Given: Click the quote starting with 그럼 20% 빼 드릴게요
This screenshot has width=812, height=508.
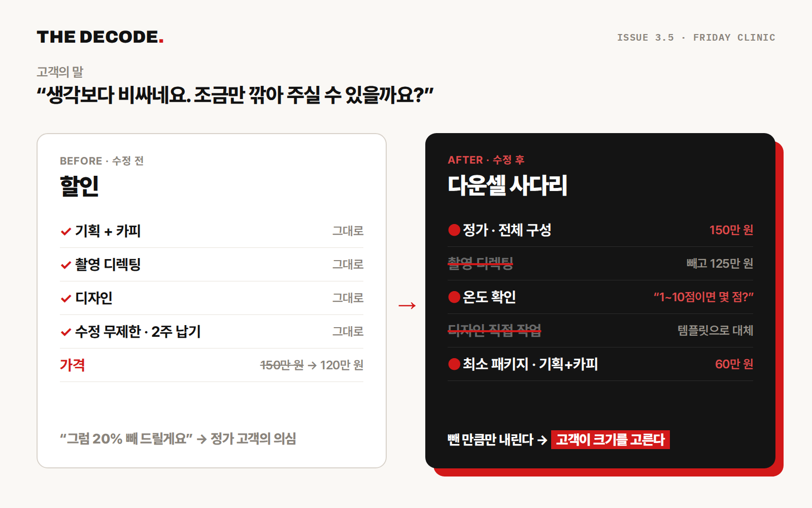Looking at the screenshot, I should coord(126,438).
